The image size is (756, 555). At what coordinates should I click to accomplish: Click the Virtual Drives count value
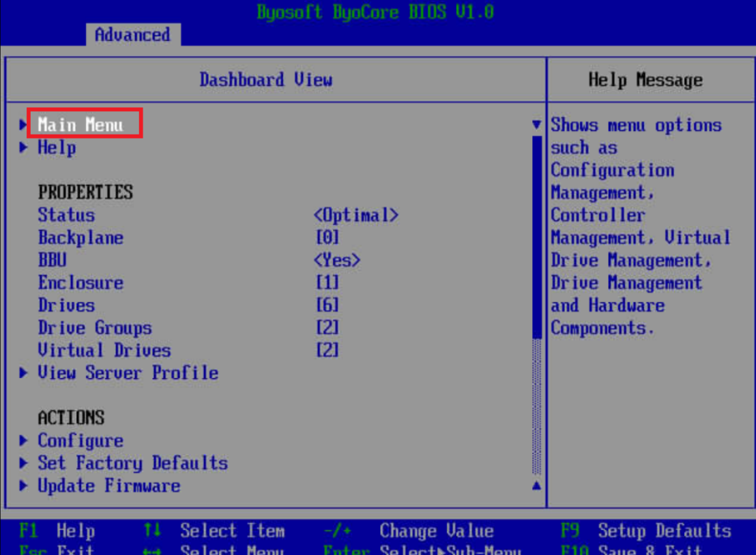point(328,350)
